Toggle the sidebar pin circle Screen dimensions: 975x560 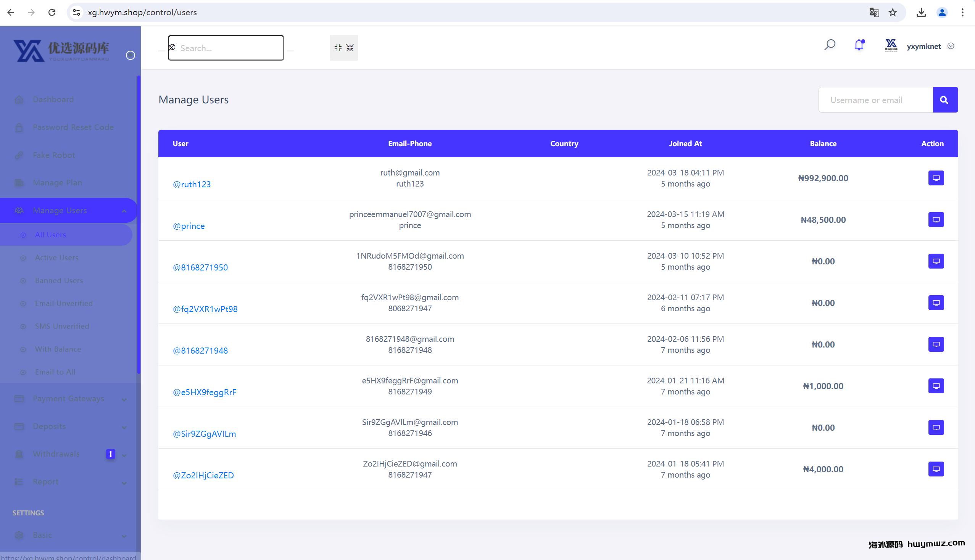pyautogui.click(x=131, y=55)
